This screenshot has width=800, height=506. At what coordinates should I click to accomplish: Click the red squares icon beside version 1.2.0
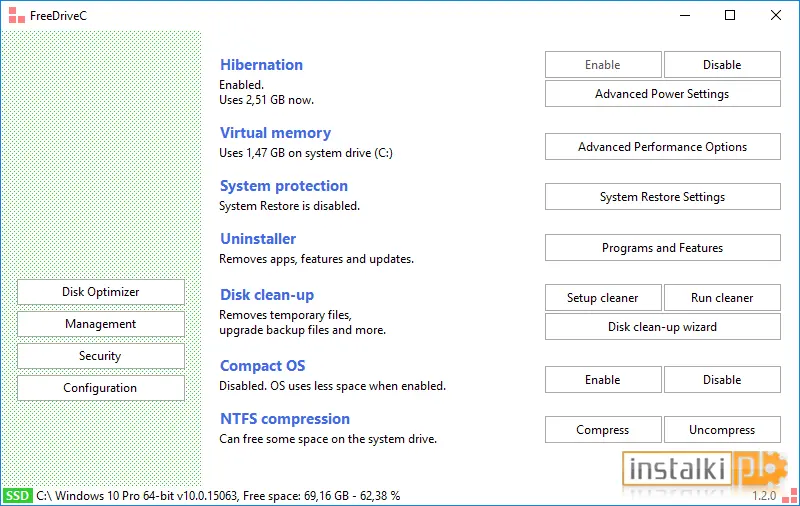click(790, 496)
